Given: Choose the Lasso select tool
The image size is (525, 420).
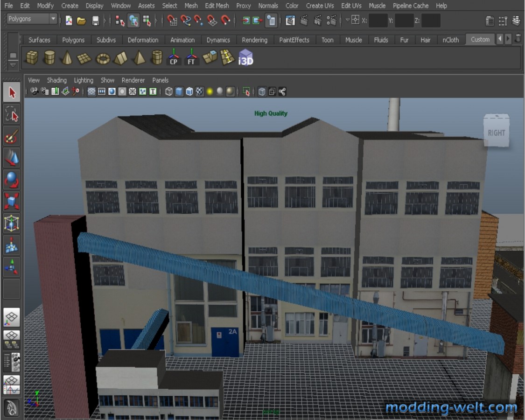Looking at the screenshot, I should tap(12, 114).
